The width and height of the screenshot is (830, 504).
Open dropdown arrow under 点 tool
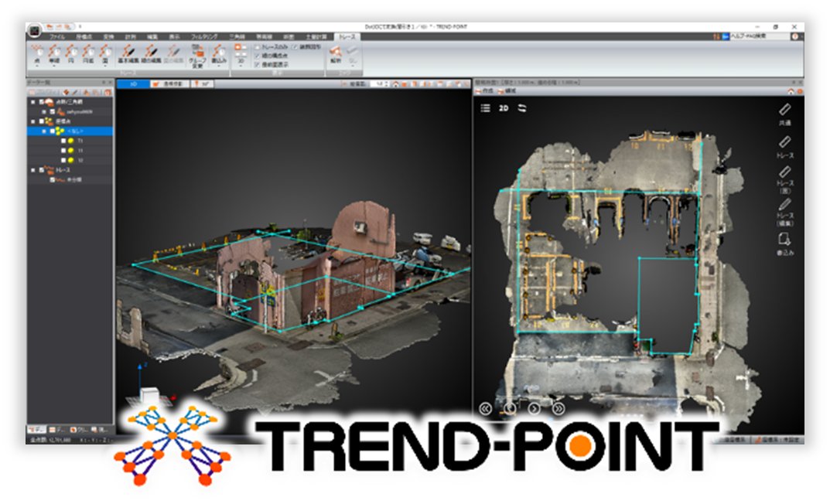click(x=37, y=66)
